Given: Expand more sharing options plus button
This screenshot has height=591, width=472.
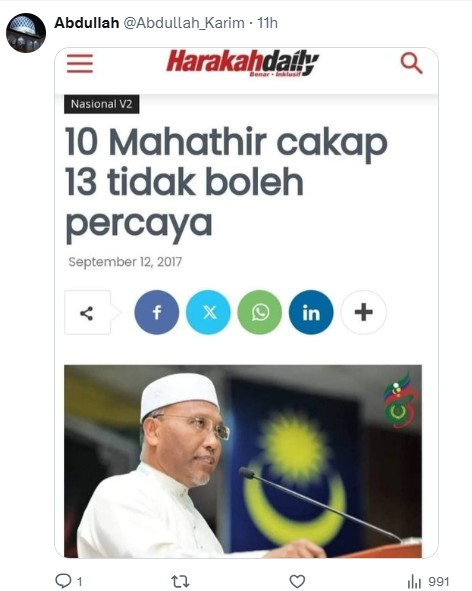Looking at the screenshot, I should click(363, 312).
